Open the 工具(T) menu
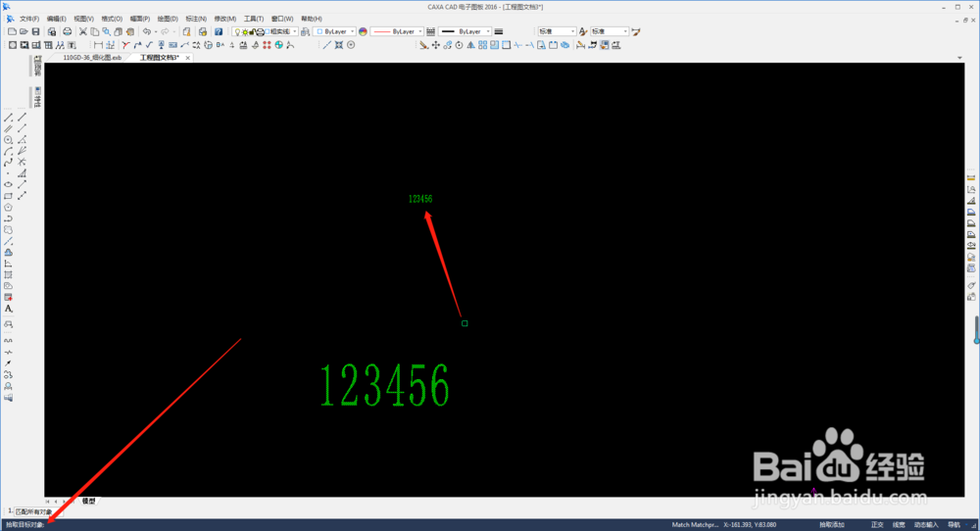 coord(254,19)
